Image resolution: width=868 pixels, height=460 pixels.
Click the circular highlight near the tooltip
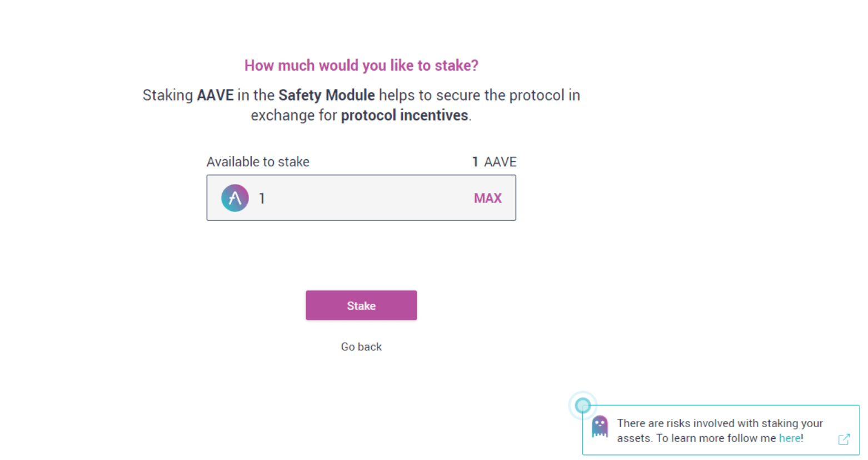pyautogui.click(x=582, y=405)
